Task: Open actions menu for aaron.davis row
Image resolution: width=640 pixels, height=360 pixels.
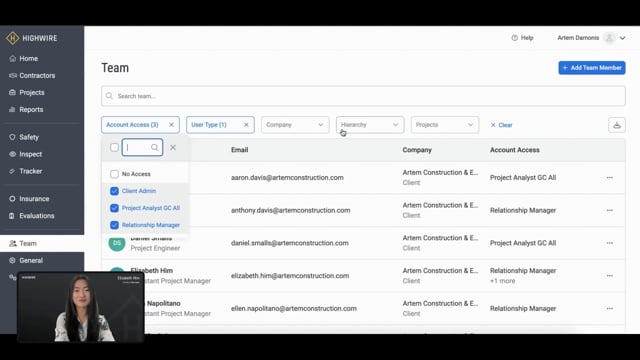Action: click(x=610, y=178)
